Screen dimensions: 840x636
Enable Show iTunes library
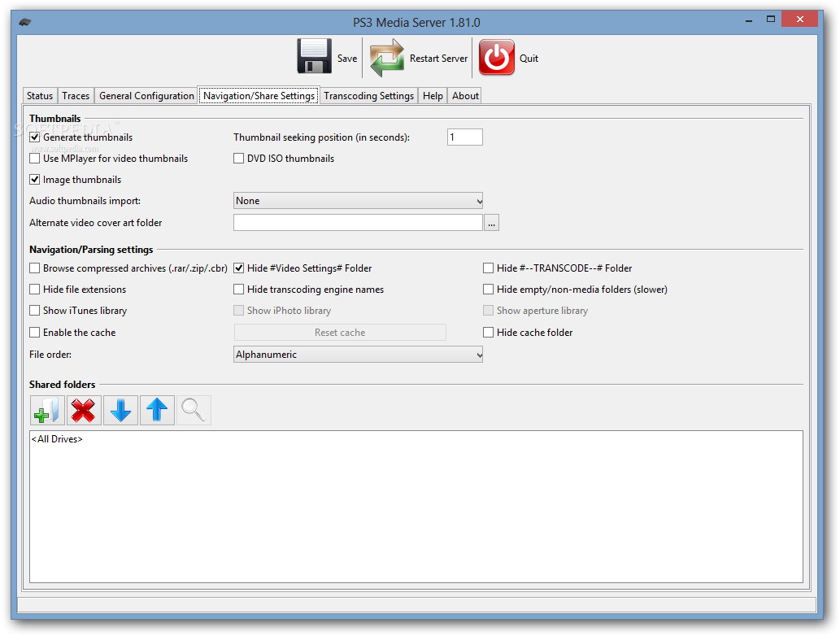coord(35,310)
